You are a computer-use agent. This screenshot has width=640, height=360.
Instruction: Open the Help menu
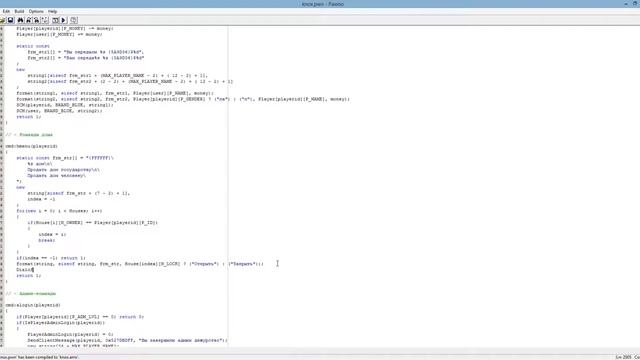point(52,11)
